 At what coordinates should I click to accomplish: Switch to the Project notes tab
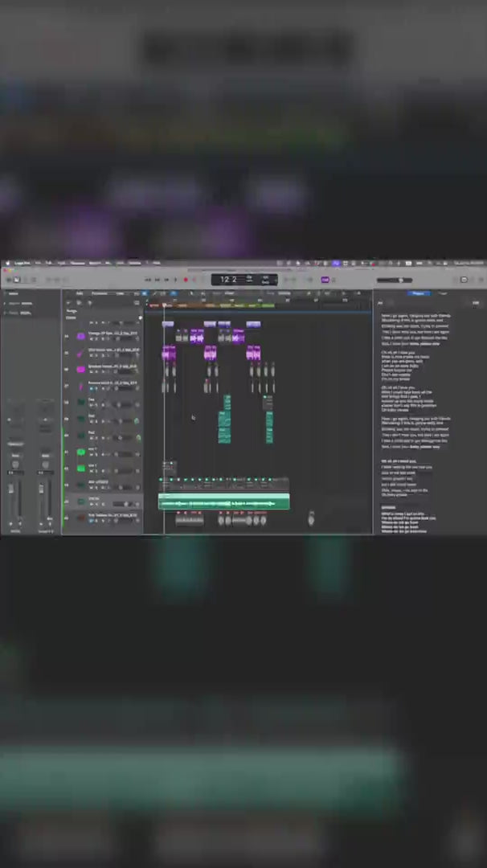tap(418, 293)
